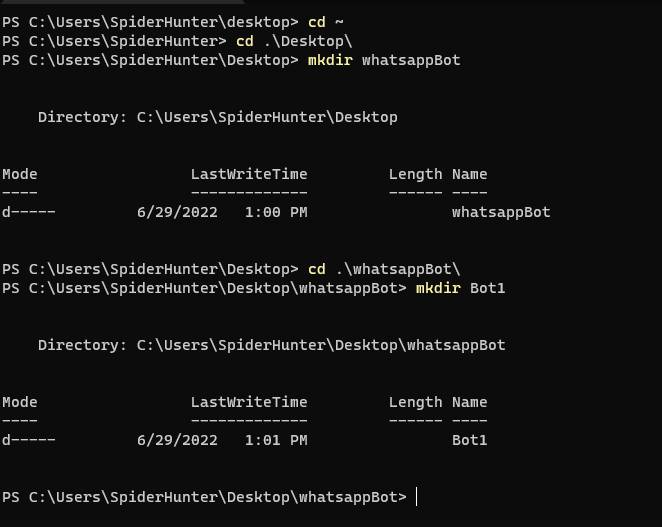Click Length header in first table
This screenshot has height=527, width=662.
415,174
